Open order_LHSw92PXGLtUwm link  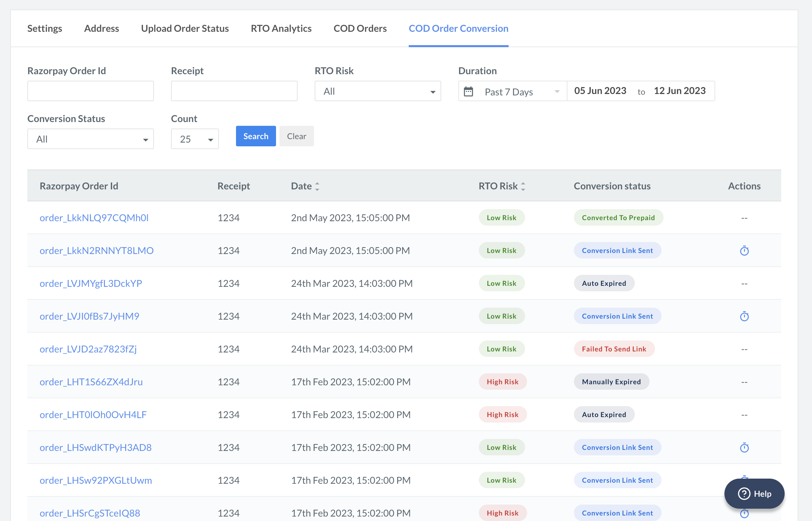(96, 480)
